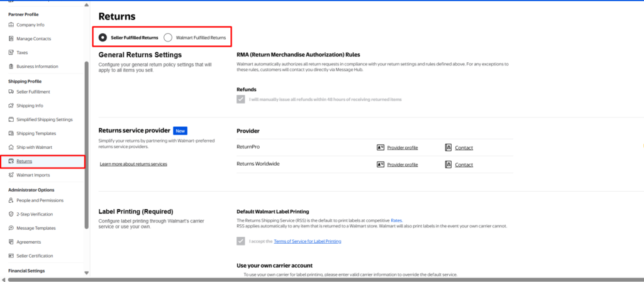Open Shipping Templates
Viewport: 644px width, 282px height.
pyautogui.click(x=36, y=133)
